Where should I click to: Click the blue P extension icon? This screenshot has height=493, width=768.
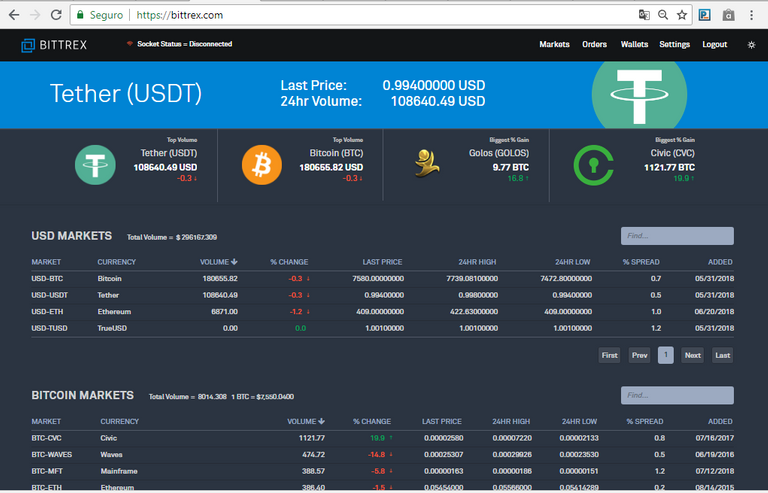click(x=704, y=15)
